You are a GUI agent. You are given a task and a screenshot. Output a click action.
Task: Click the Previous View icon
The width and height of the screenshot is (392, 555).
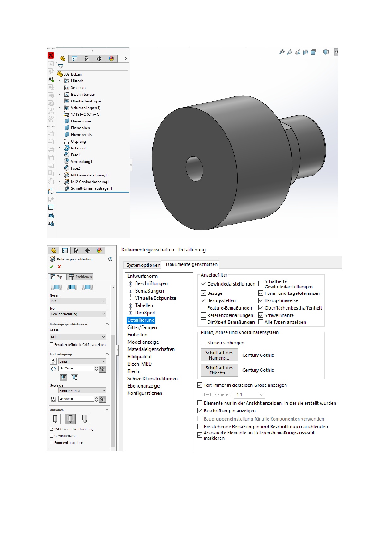[x=298, y=52]
